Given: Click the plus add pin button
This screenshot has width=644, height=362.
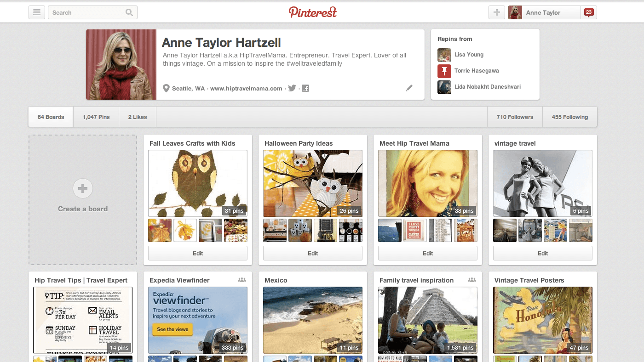Looking at the screenshot, I should click(x=496, y=12).
